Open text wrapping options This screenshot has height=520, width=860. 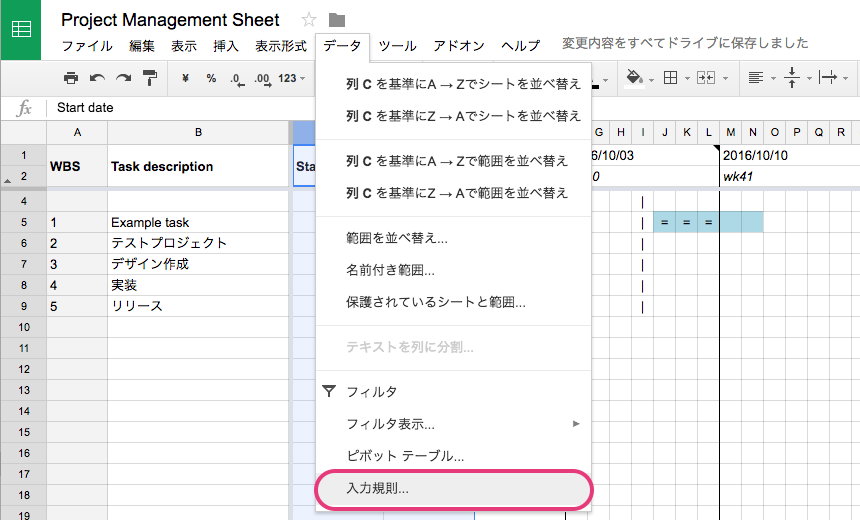(x=828, y=78)
